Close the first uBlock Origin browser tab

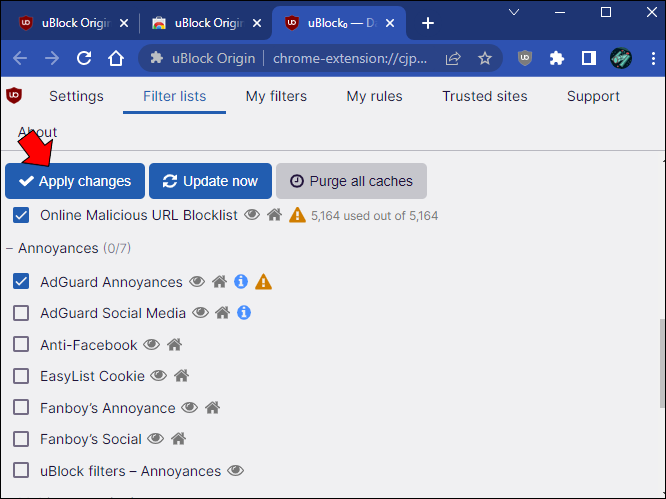click(x=124, y=23)
